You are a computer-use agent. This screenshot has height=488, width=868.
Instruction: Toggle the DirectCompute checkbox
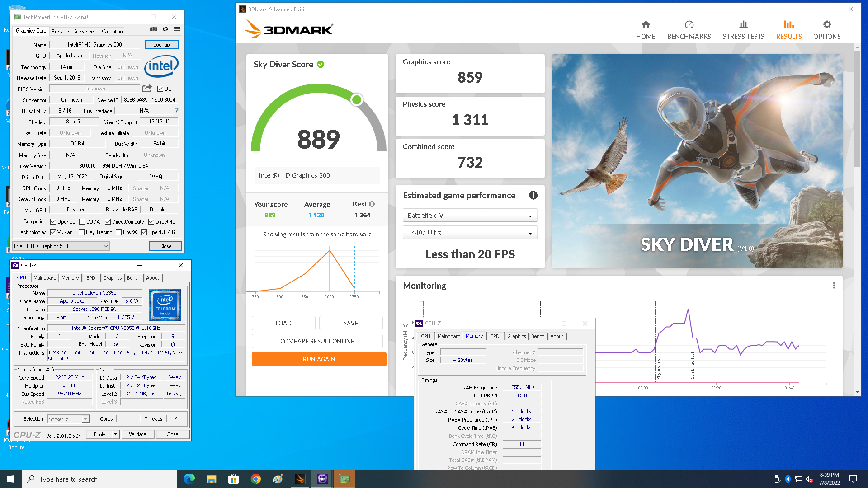coord(108,222)
